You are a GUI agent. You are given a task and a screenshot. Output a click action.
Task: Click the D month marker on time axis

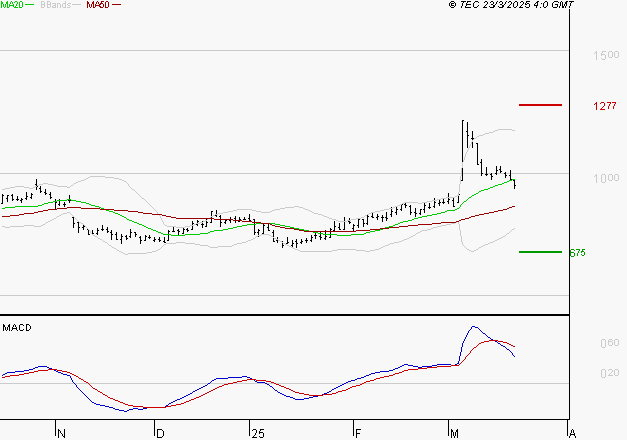(x=160, y=434)
